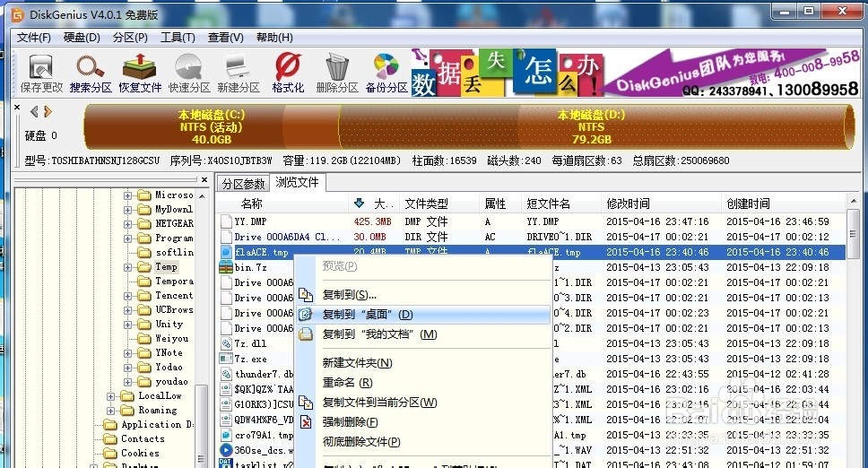The width and height of the screenshot is (868, 468).
Task: Select 新建文件夹(N) in context menu
Action: click(x=423, y=363)
